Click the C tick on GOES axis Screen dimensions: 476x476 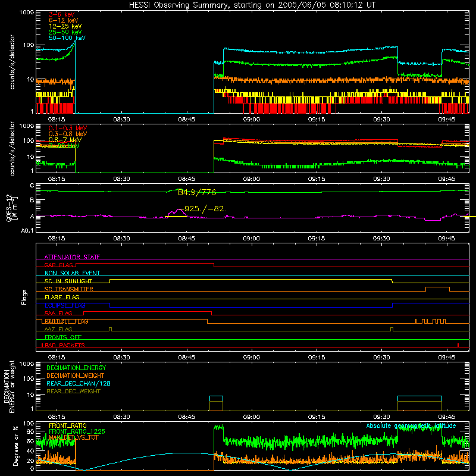tap(32, 186)
